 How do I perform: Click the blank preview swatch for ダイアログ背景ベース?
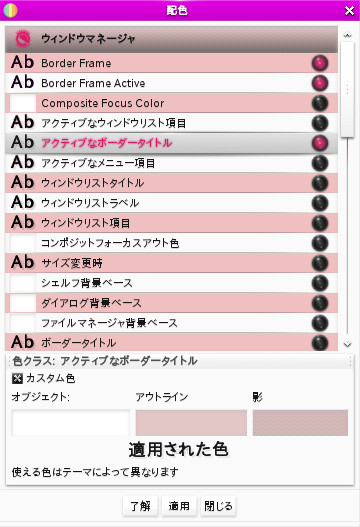click(23, 303)
